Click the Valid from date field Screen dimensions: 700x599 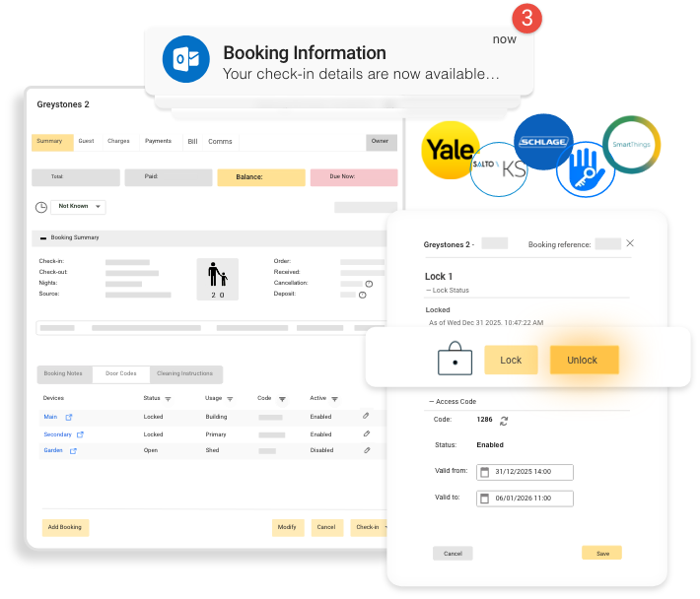click(525, 472)
